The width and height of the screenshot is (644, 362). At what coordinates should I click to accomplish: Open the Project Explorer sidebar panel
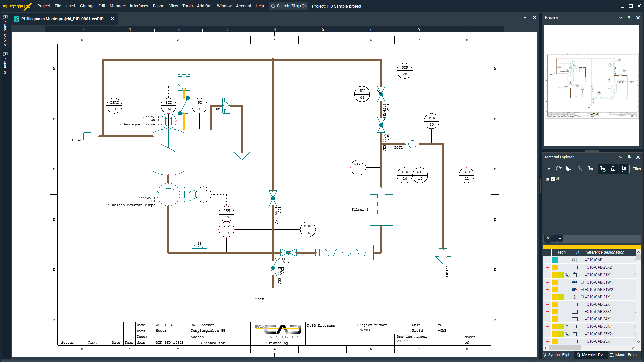[5, 31]
